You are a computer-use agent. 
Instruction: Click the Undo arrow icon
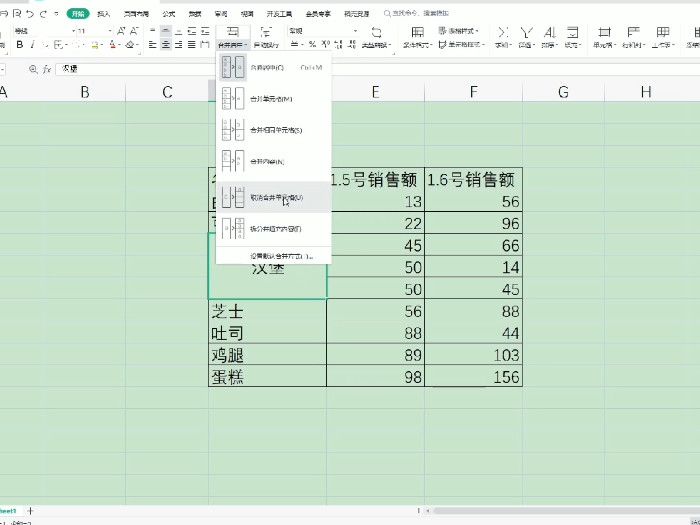[30, 14]
